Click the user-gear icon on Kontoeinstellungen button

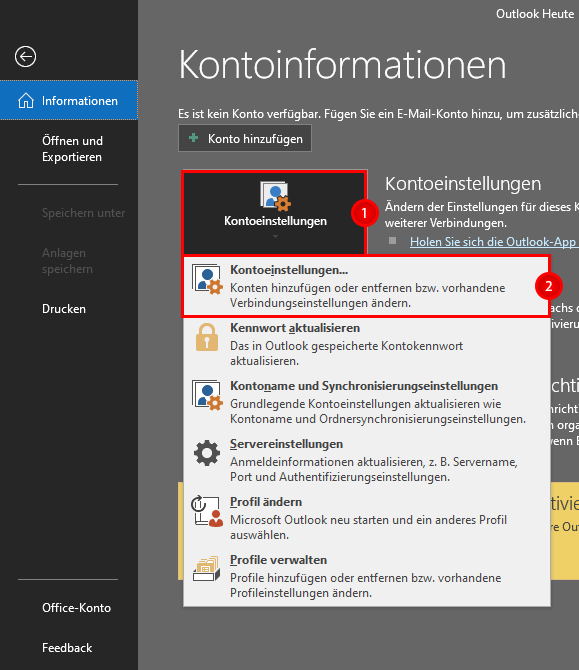pos(276,196)
